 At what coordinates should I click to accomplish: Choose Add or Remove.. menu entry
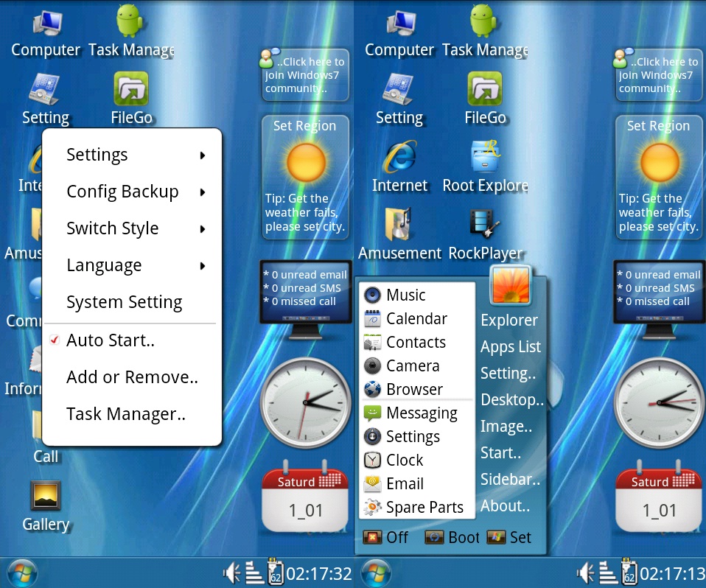click(x=131, y=377)
